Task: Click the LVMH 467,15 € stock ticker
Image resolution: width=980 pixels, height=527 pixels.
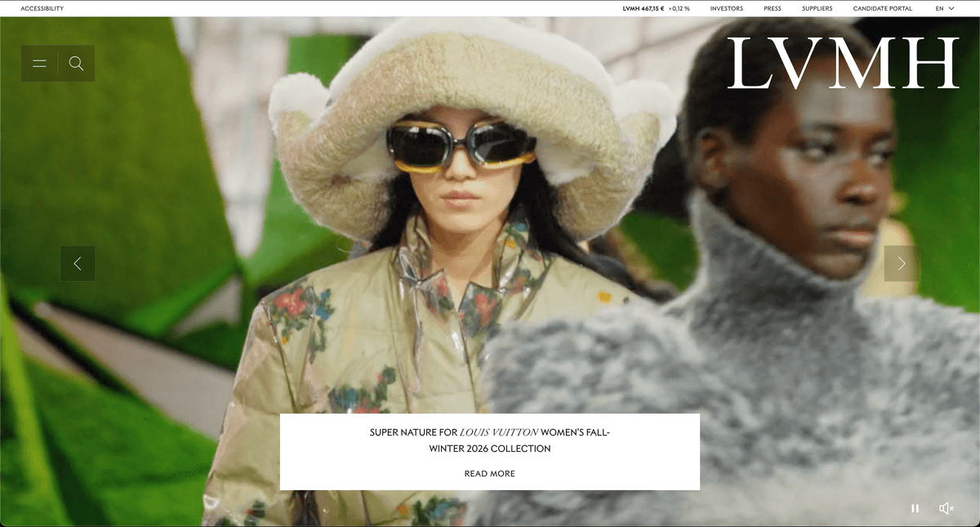Action: (644, 8)
